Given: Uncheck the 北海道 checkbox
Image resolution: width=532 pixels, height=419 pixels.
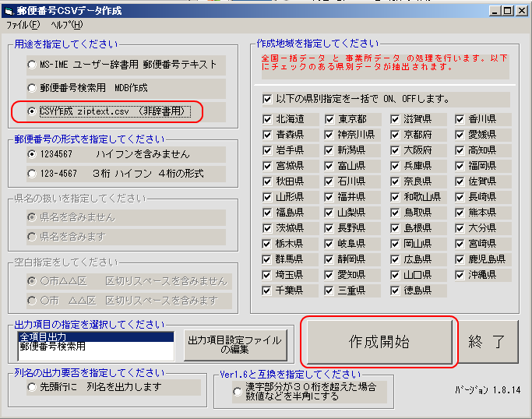Looking at the screenshot, I should [267, 119].
